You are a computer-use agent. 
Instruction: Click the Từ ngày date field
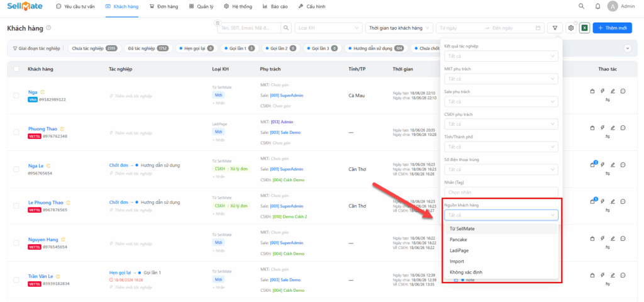[x=460, y=28]
